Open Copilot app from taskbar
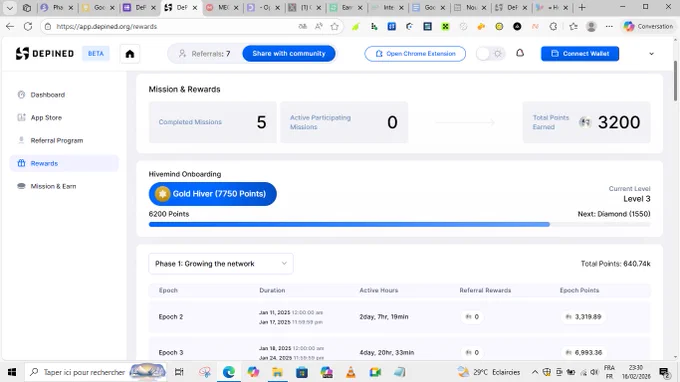Viewport: 680px width, 382px height. tap(253, 372)
